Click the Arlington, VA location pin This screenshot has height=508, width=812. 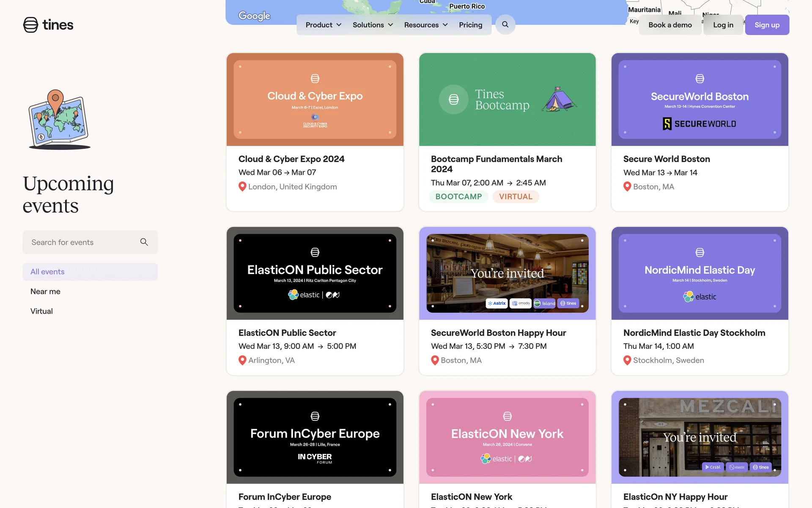242,361
